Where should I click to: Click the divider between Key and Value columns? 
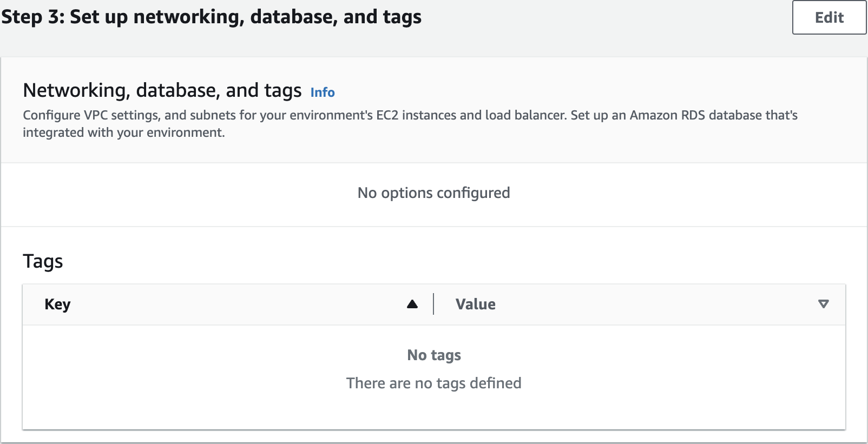coord(433,304)
